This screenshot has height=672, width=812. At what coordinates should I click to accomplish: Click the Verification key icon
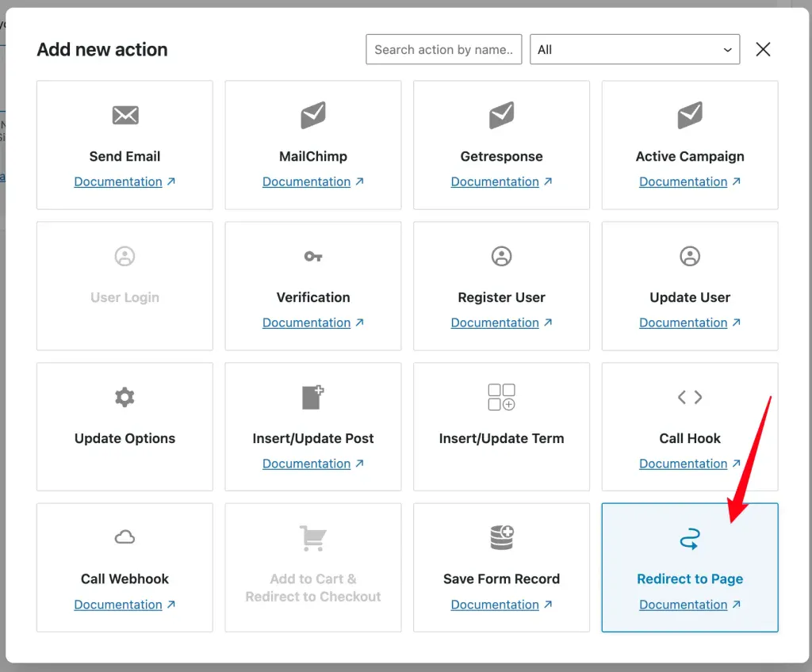click(x=313, y=256)
